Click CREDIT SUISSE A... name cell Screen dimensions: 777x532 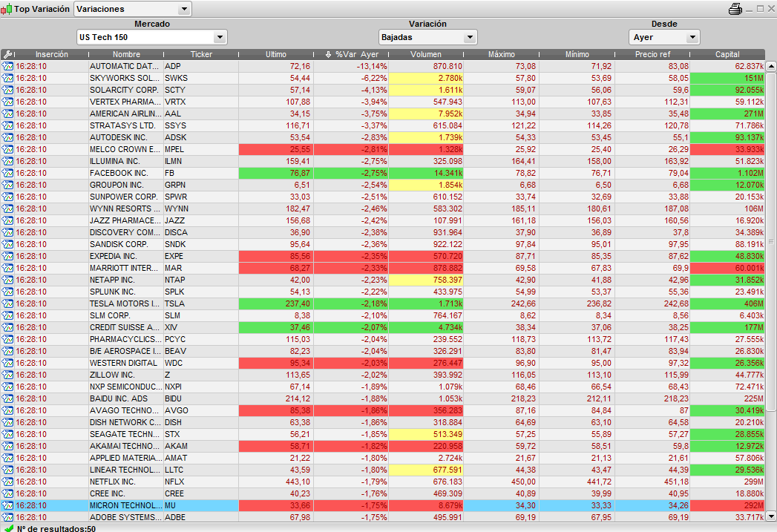click(126, 328)
